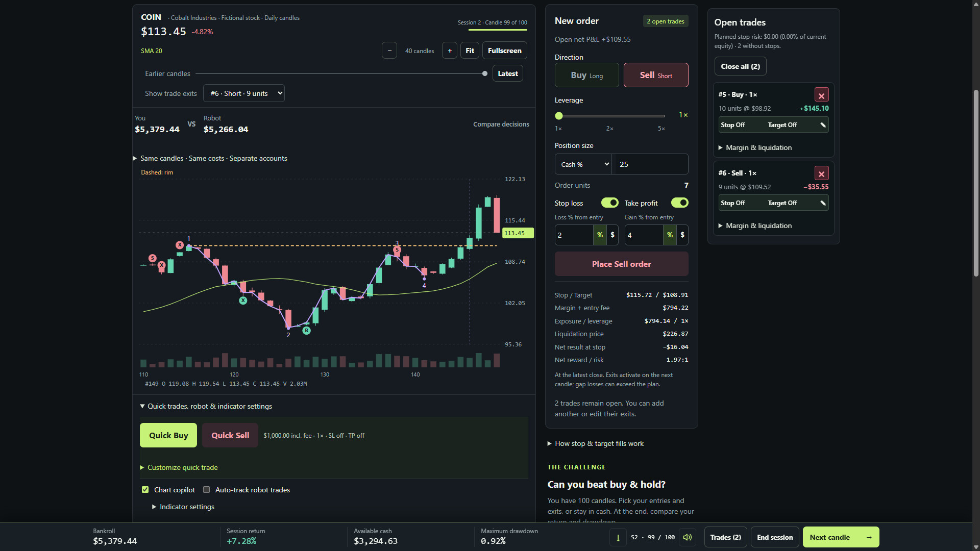Close trade #6 Sell with X icon
Screen dimensions: 980x551
(821, 174)
